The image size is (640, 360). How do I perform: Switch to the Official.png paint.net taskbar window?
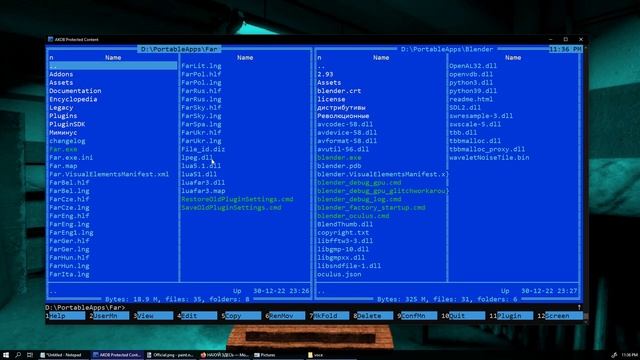pyautogui.click(x=171, y=355)
